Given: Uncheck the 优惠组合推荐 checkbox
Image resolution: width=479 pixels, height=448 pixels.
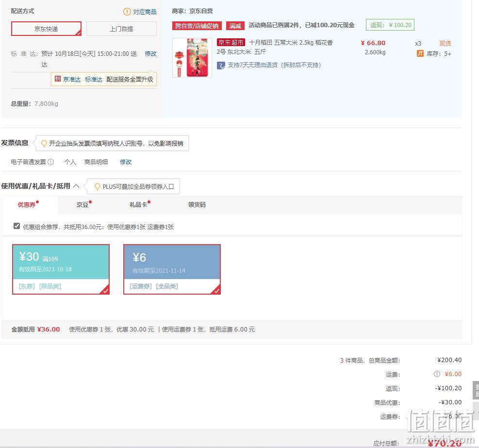Looking at the screenshot, I should pyautogui.click(x=17, y=226).
